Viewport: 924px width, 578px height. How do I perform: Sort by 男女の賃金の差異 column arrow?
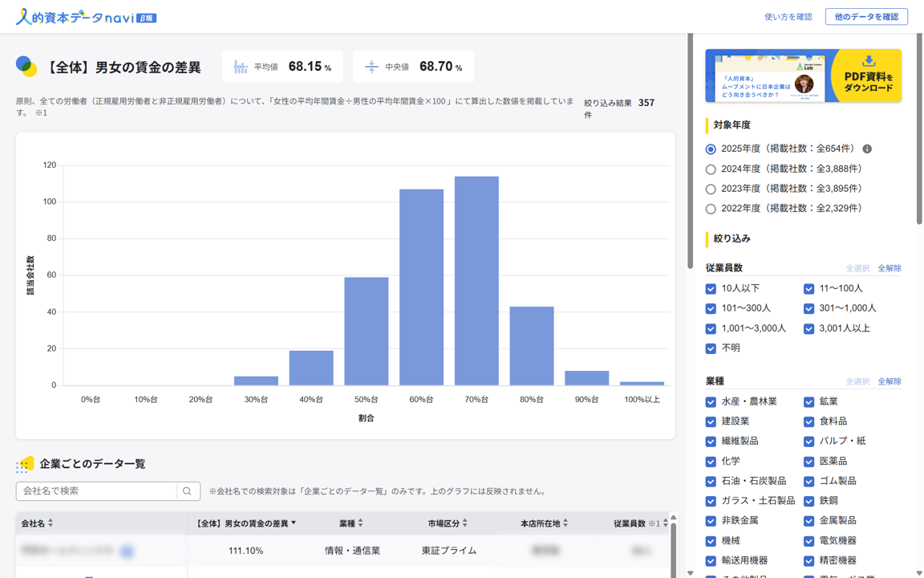[294, 523]
